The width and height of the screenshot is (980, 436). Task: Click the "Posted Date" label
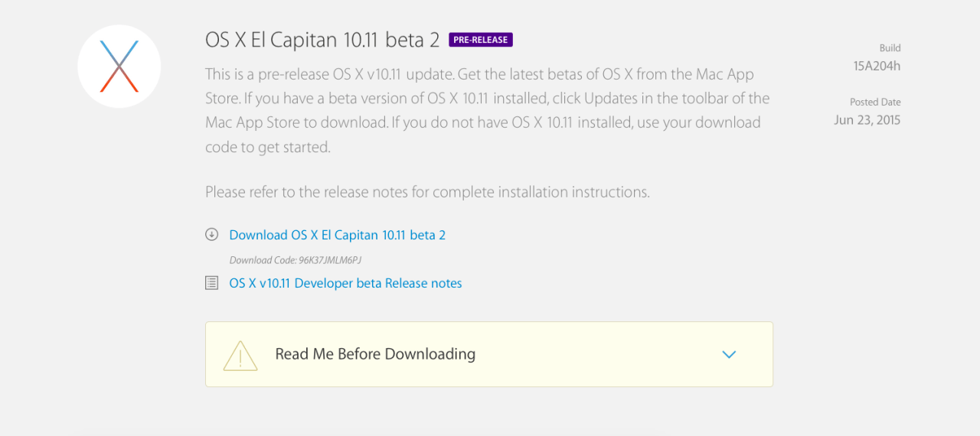875,102
